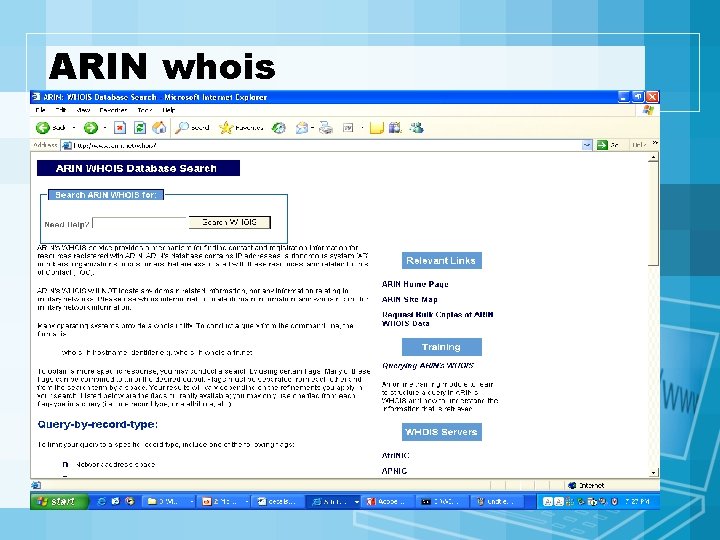Click the page icon in address bar
This screenshot has height=540, width=720.
(67, 146)
